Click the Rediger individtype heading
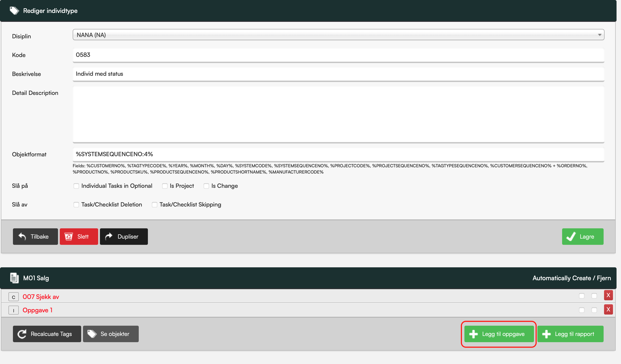Image resolution: width=621 pixels, height=364 pixels. [50, 11]
